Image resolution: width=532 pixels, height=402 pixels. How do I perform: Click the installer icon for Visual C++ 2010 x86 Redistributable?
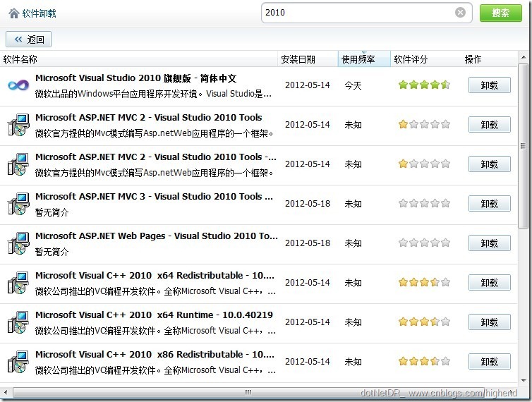coord(18,362)
